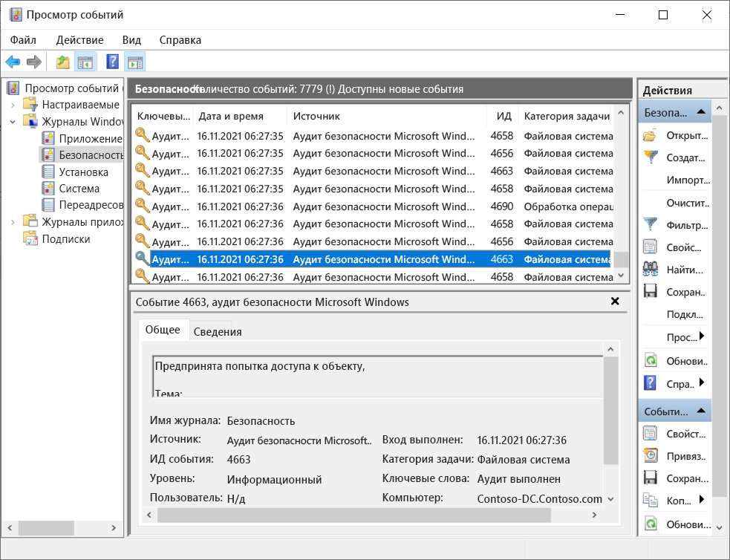Click the event description text box
This screenshot has height=560, width=730.
click(x=377, y=377)
